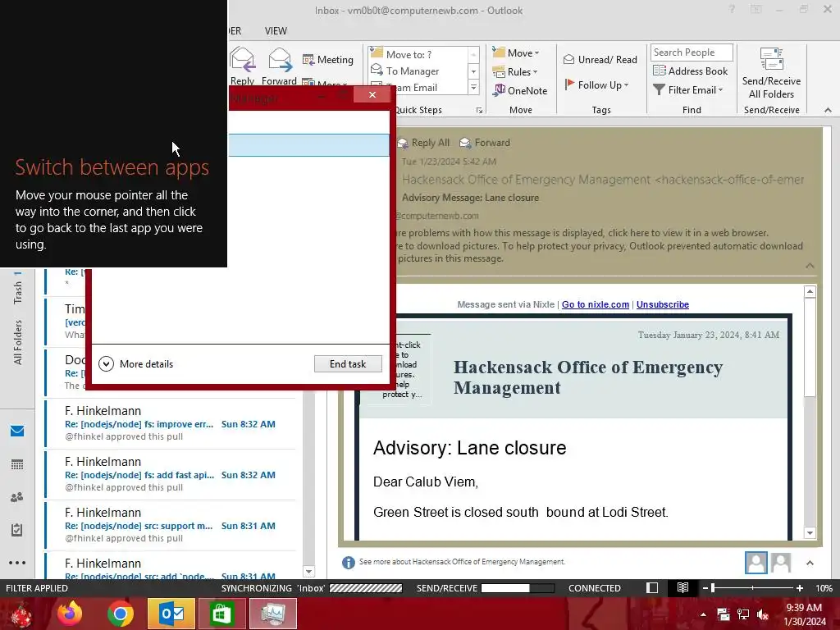840x630 pixels.
Task: Send message to OneNote
Action: pyautogui.click(x=520, y=90)
